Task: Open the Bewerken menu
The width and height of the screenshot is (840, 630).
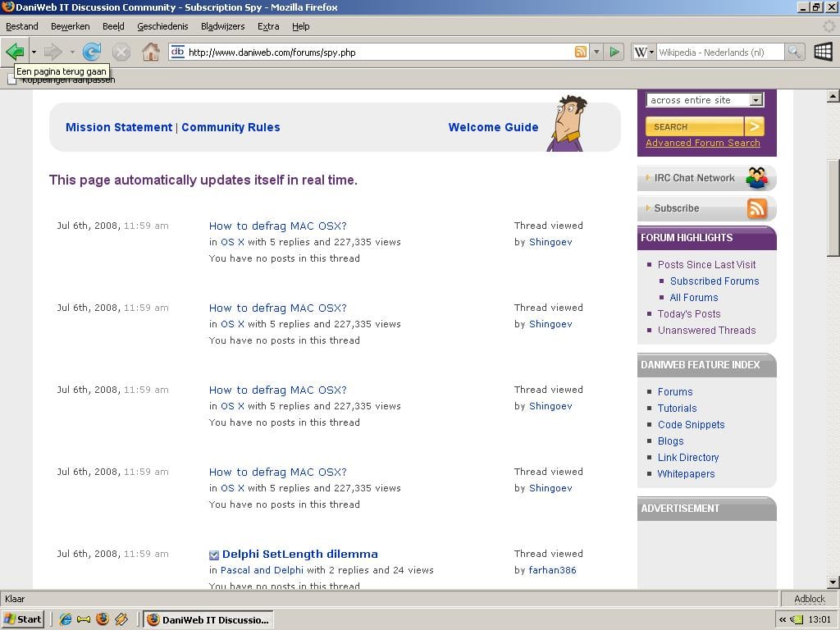Action: (x=71, y=26)
